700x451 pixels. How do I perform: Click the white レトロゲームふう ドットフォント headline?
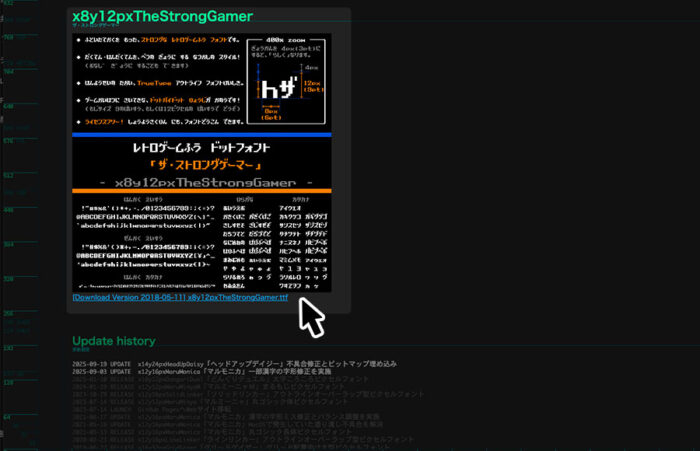[x=201, y=147]
